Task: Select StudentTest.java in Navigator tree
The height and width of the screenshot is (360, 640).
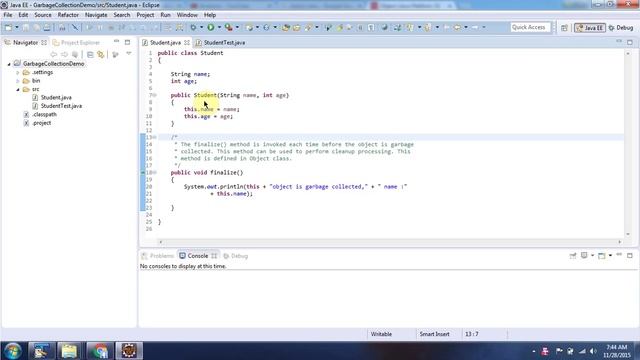Action: tap(61, 106)
